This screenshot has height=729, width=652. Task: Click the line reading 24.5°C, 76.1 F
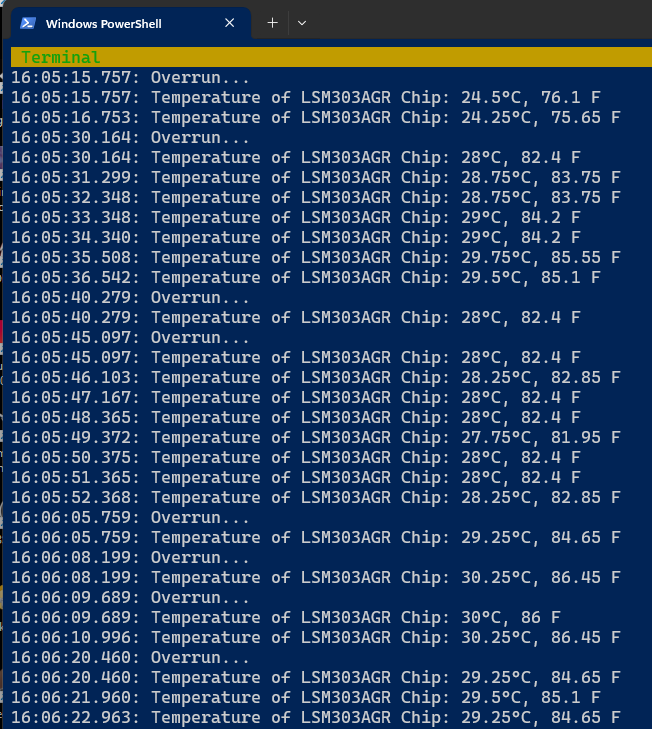pyautogui.click(x=306, y=98)
